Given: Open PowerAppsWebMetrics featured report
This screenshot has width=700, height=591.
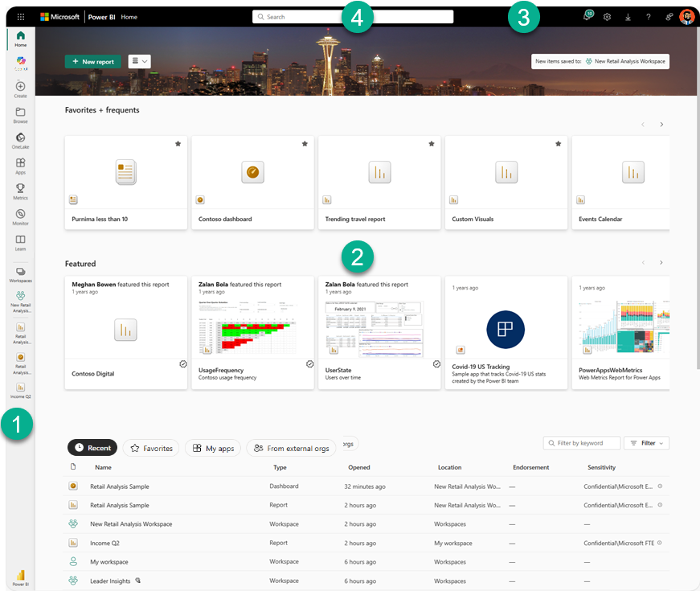Looking at the screenshot, I should click(620, 333).
